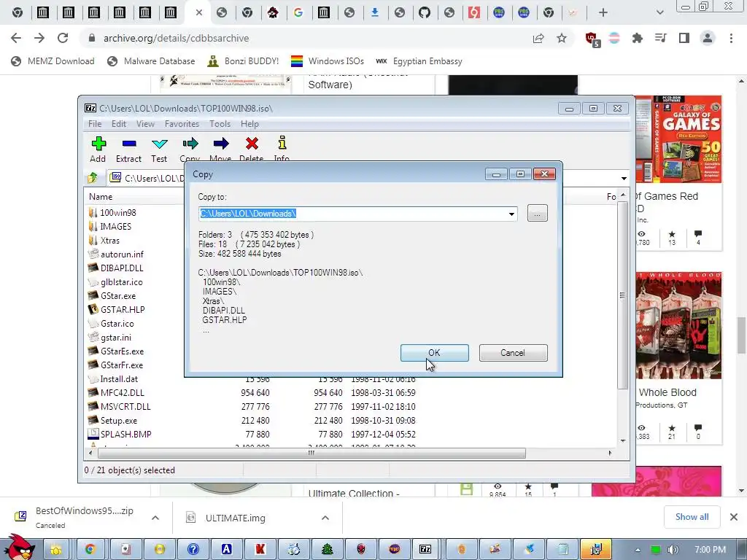
Task: Expand options for BestOfWindows95 zip download
Action: coord(155,518)
